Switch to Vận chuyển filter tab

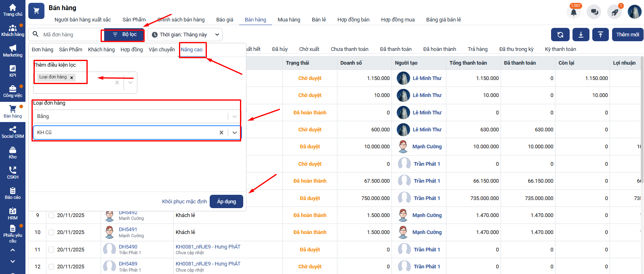162,50
